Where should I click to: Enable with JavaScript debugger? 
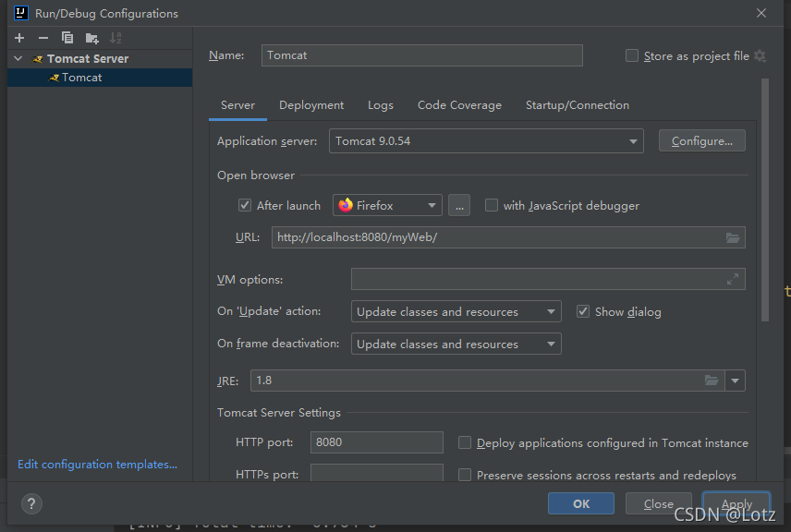coord(492,205)
